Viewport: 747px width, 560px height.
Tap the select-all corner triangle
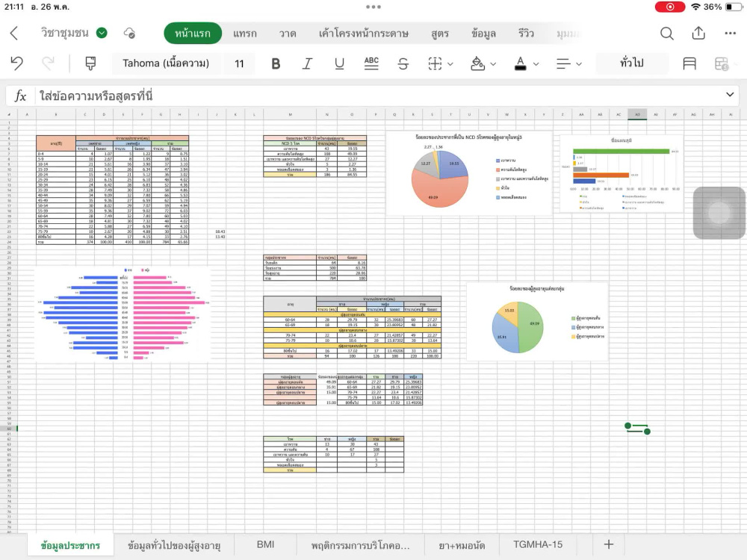[8, 114]
